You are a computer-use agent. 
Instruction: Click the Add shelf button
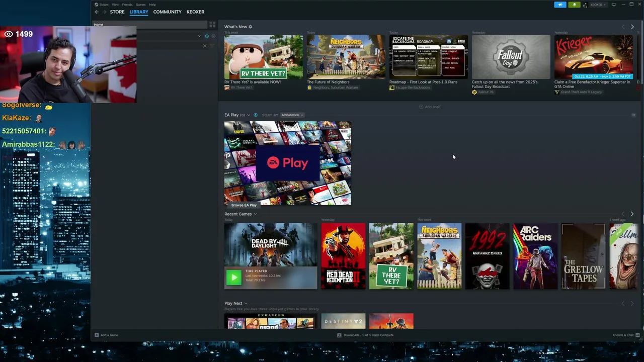(430, 107)
